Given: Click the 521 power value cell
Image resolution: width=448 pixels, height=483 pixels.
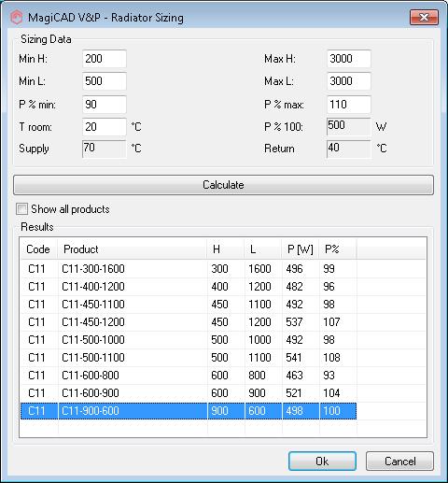Looking at the screenshot, I should click(301, 393).
